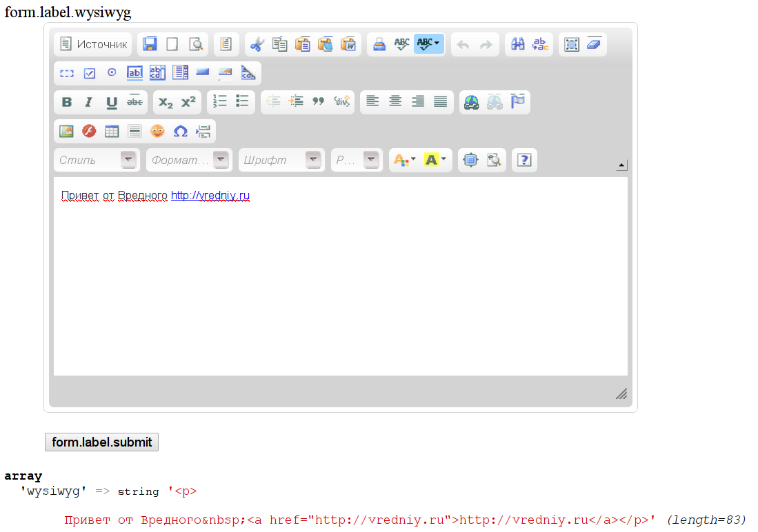Viewport: 758px width, 532px height.
Task: Open the Формат paragraph format dropdown
Action: coord(190,160)
